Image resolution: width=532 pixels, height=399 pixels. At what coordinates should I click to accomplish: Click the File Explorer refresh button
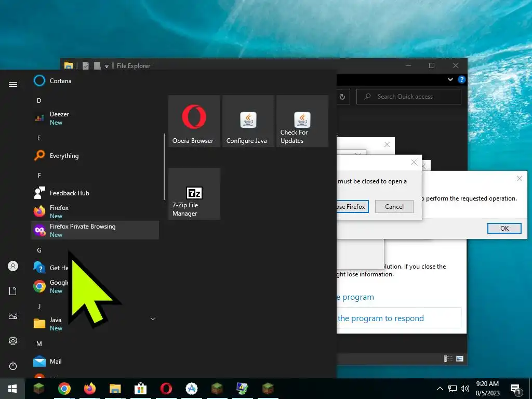pos(342,97)
